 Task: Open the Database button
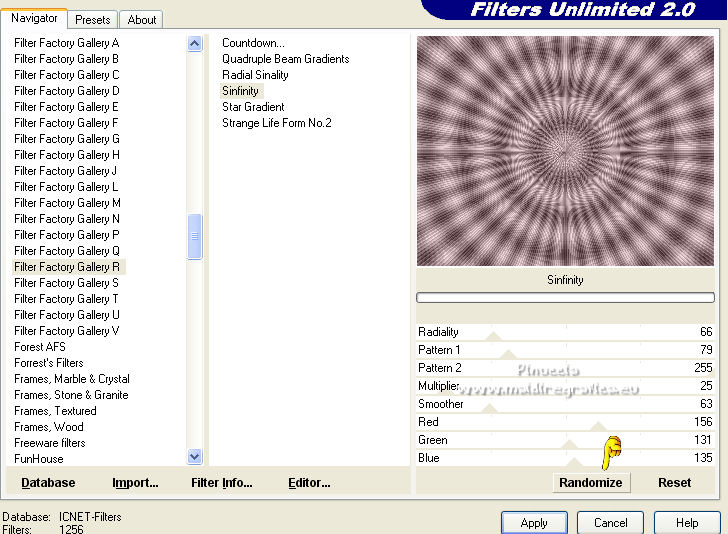coord(48,483)
